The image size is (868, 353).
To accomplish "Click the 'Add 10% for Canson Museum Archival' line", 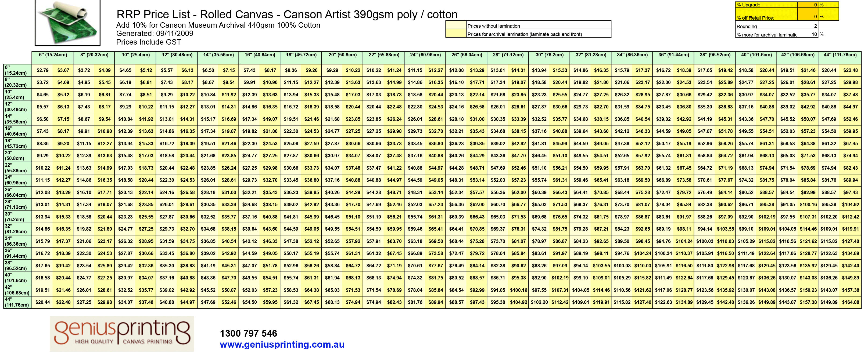I will (x=218, y=25).
